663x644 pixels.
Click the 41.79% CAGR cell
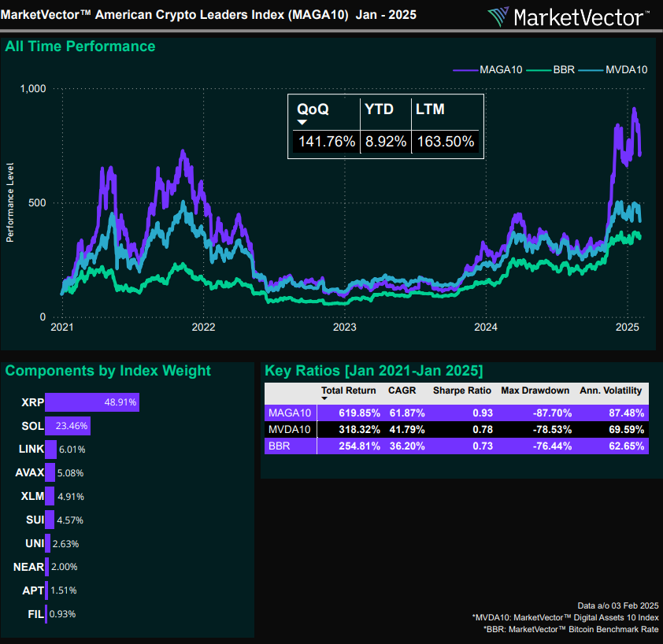pos(407,430)
